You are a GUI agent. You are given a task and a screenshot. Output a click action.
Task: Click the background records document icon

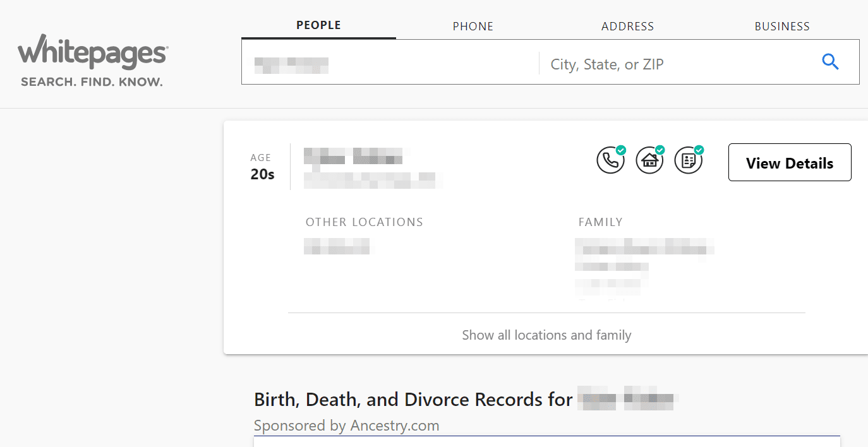(689, 160)
